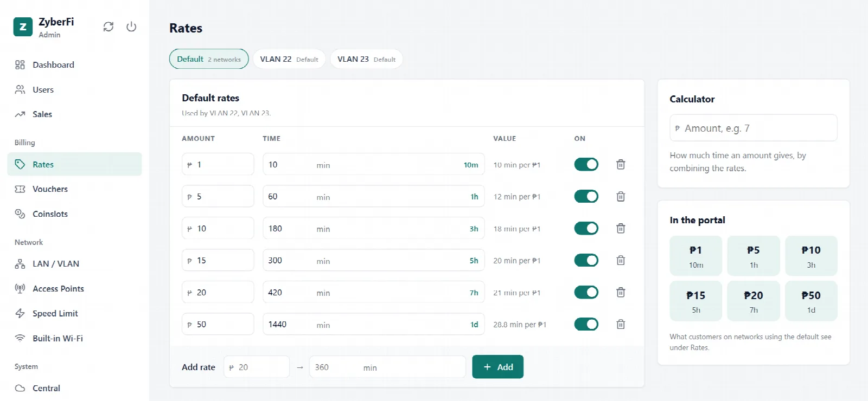Open the Sales section

[74, 114]
